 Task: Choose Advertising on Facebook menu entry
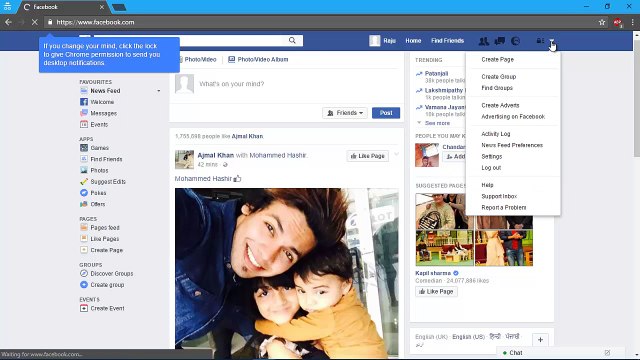(x=513, y=117)
